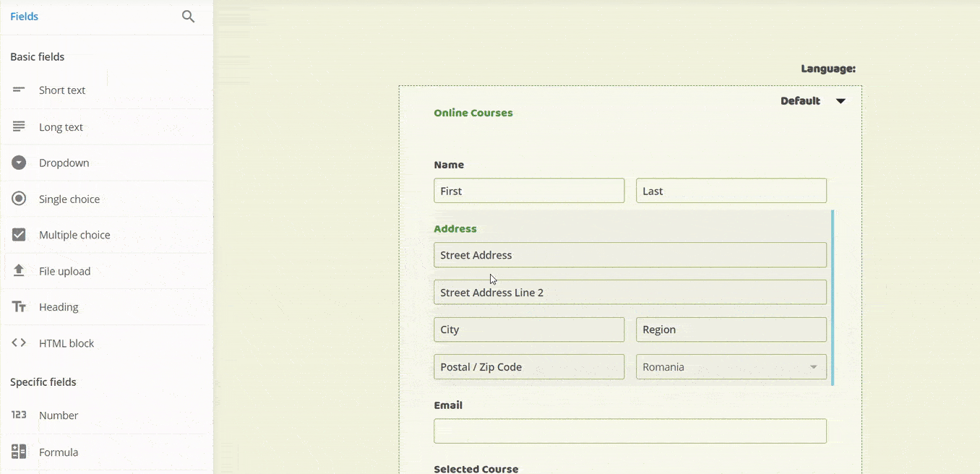The height and width of the screenshot is (474, 980).
Task: Click the First name input
Action: tap(529, 191)
